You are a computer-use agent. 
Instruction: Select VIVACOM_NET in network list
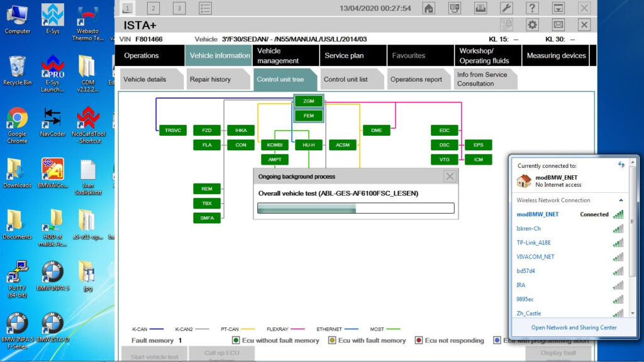[x=570, y=257]
